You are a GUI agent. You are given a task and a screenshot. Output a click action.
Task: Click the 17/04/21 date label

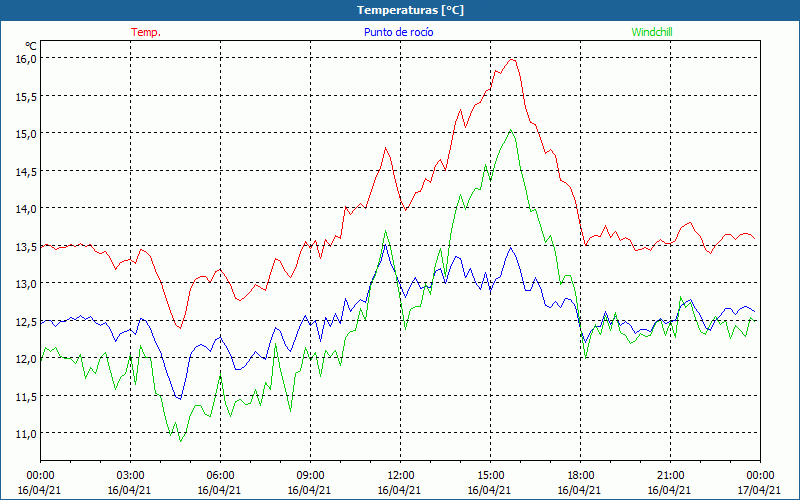click(759, 490)
